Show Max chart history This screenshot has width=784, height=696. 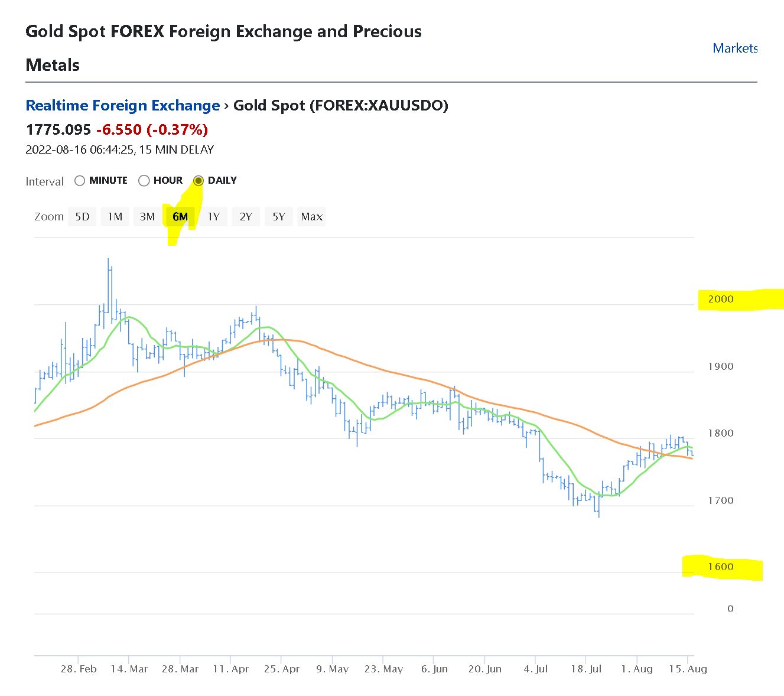tap(312, 217)
